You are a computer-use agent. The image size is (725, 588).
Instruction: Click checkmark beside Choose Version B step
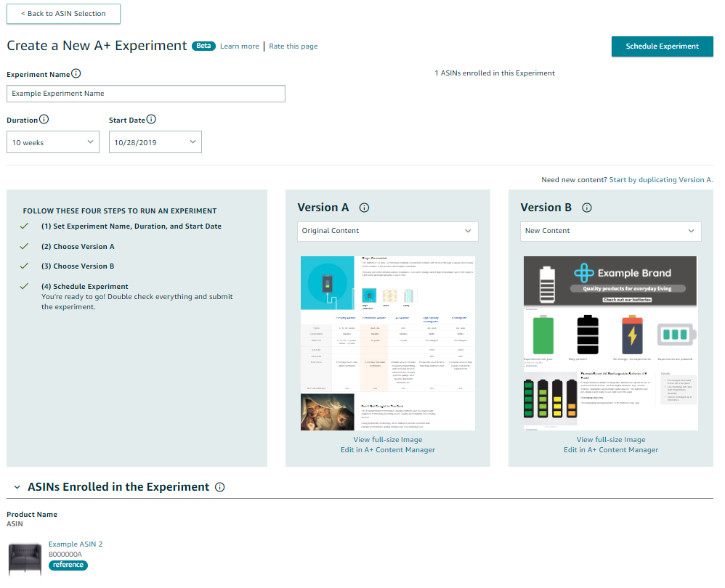click(x=24, y=266)
